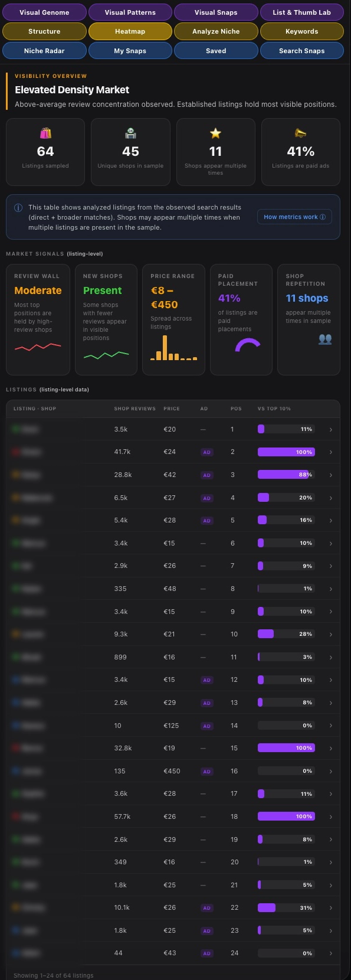Viewport: 351px width, 980px height.
Task: Select the Heatmap tab
Action: point(130,31)
